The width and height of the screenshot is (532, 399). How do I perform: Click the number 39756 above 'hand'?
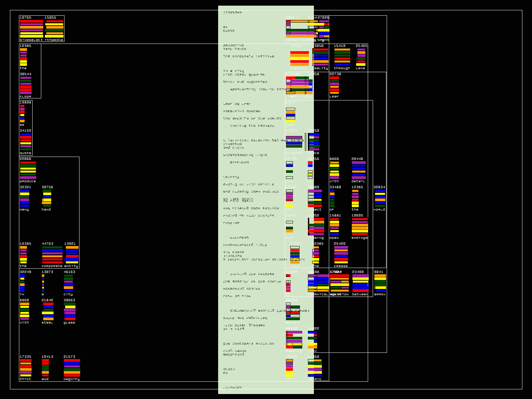click(47, 187)
